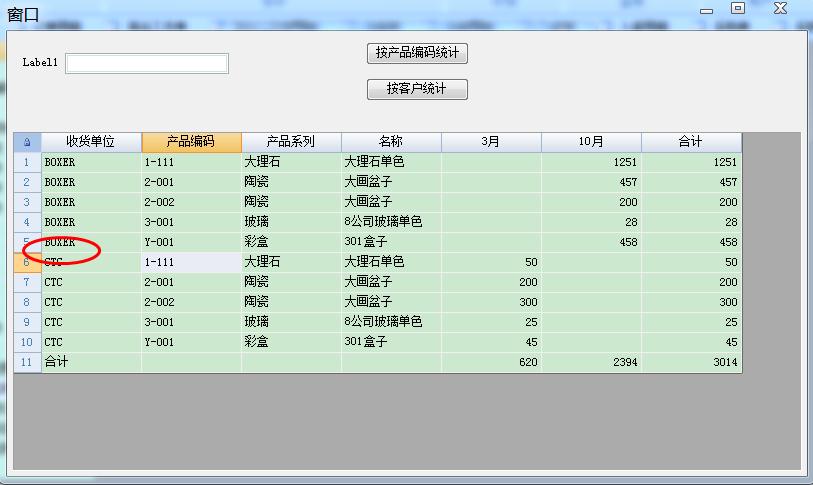Select row header number 9
This screenshot has width=813, height=485.
[27, 322]
